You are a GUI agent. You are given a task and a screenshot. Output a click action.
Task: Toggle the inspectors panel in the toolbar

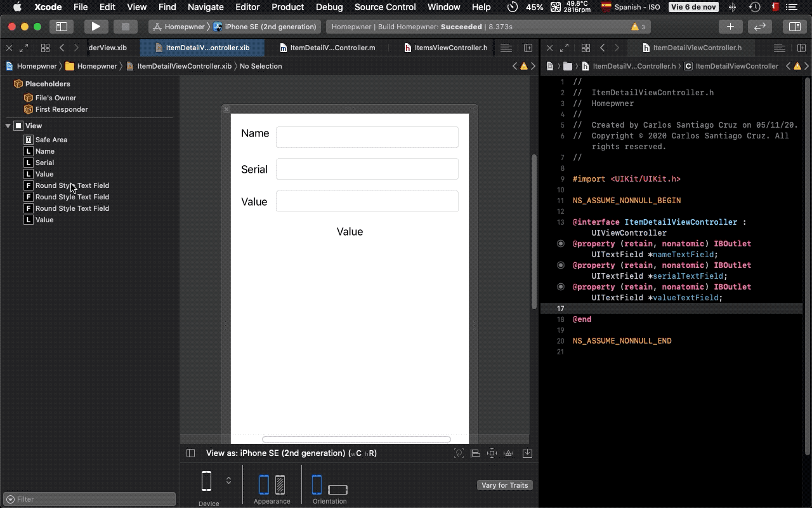794,27
